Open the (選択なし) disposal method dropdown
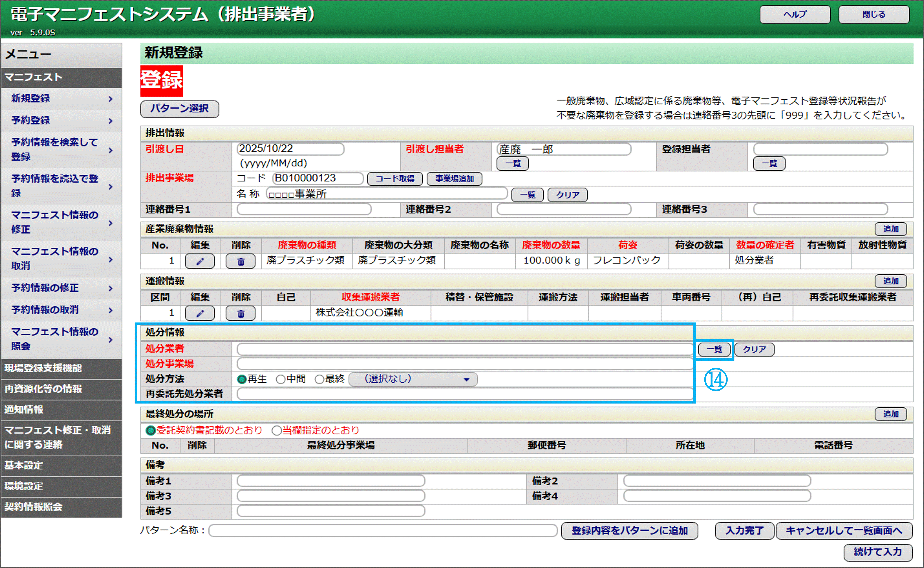The height and width of the screenshot is (568, 924). 413,379
